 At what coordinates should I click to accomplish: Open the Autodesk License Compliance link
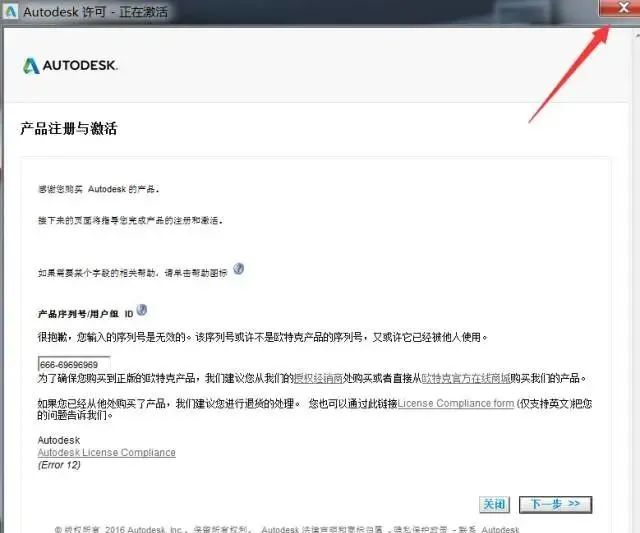tap(107, 453)
